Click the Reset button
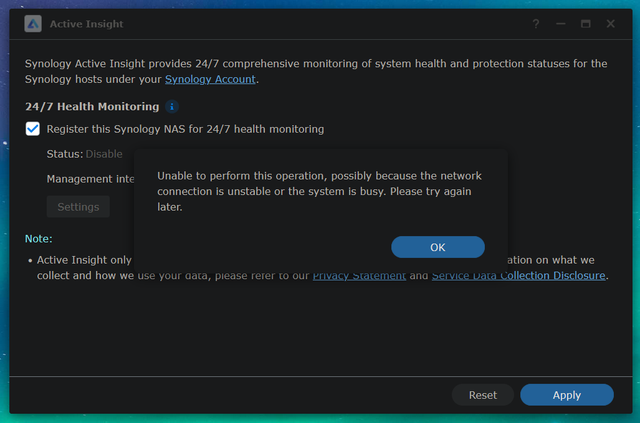640x423 pixels. tap(482, 395)
